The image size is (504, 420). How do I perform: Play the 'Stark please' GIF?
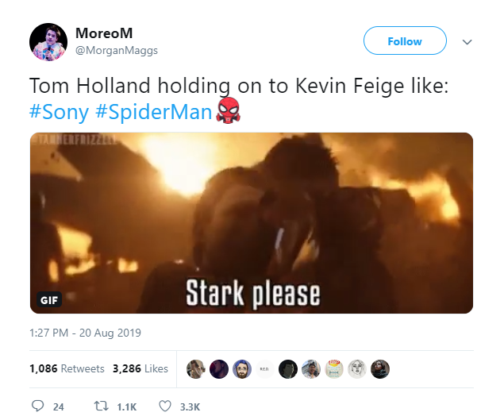pyautogui.click(x=252, y=222)
